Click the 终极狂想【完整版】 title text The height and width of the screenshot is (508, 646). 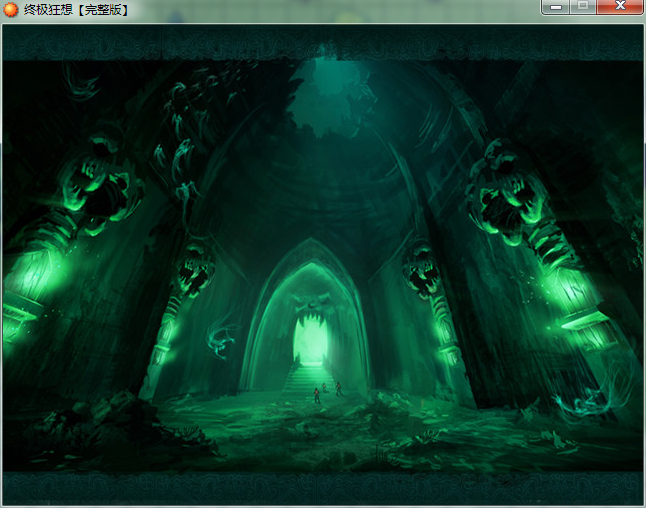click(76, 9)
